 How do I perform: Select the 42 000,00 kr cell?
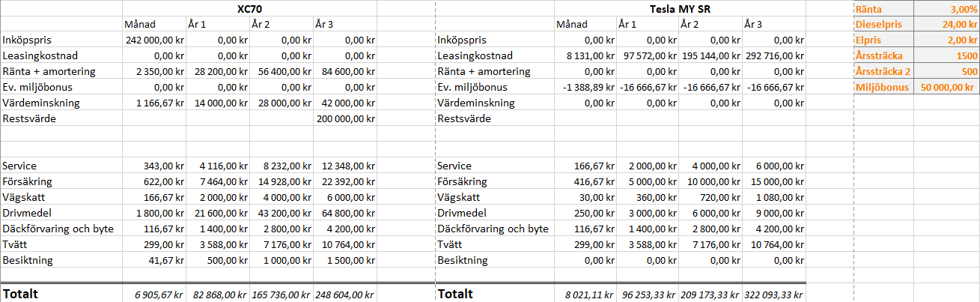pyautogui.click(x=344, y=103)
